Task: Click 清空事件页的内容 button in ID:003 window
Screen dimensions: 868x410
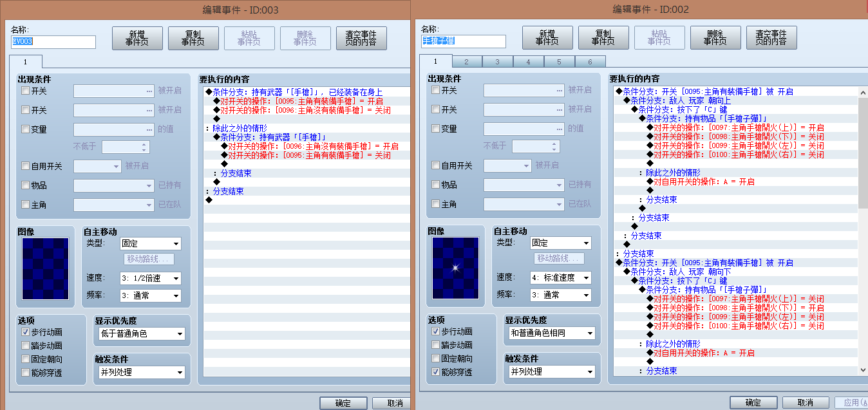Action: [361, 38]
